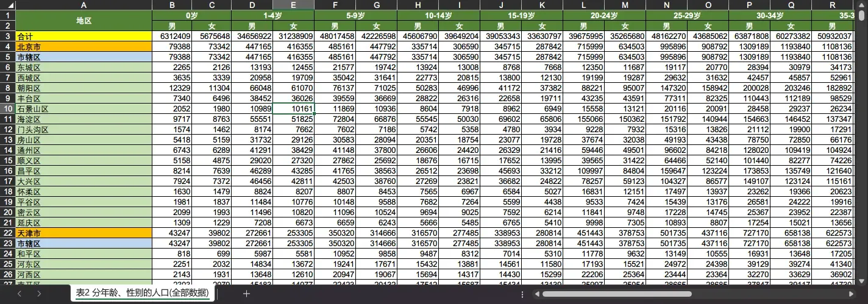Click the 东城区 row label
868x304 pixels.
84,67
